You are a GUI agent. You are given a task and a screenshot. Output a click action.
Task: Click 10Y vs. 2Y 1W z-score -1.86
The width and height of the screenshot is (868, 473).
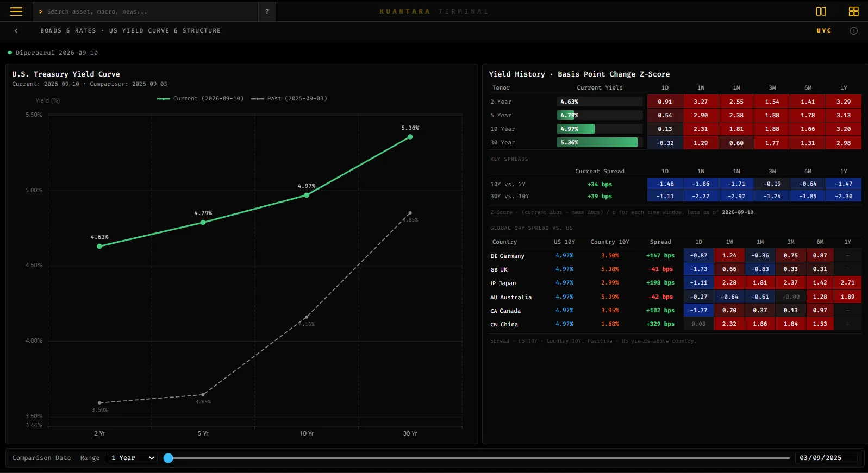pyautogui.click(x=701, y=184)
